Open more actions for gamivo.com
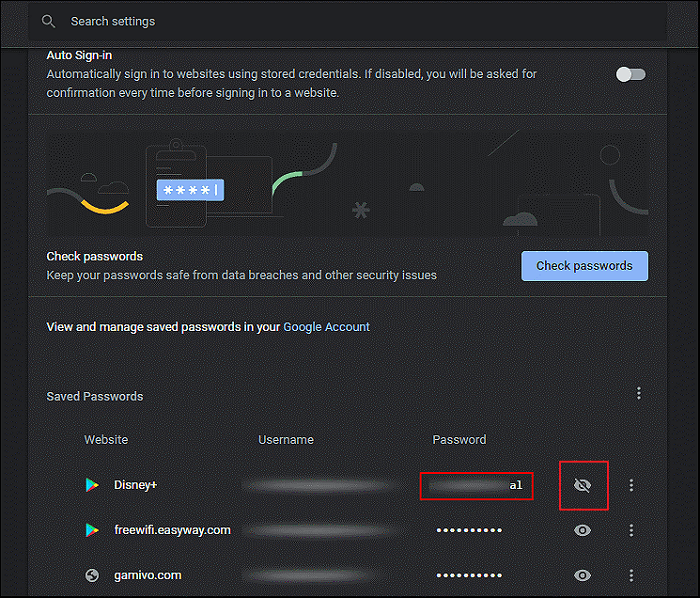The image size is (700, 598). coord(631,575)
